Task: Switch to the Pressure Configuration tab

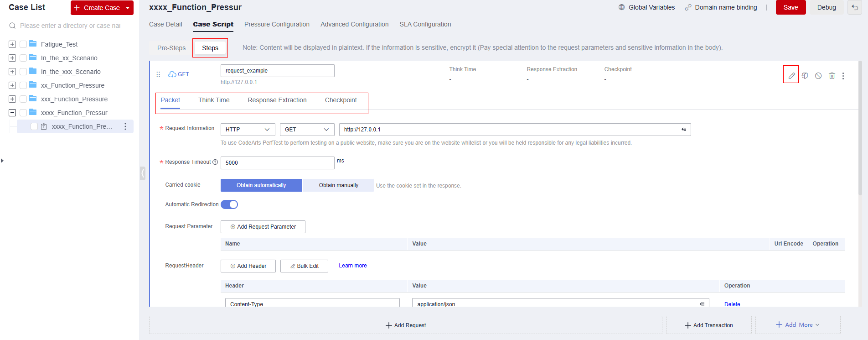Action: pos(277,24)
